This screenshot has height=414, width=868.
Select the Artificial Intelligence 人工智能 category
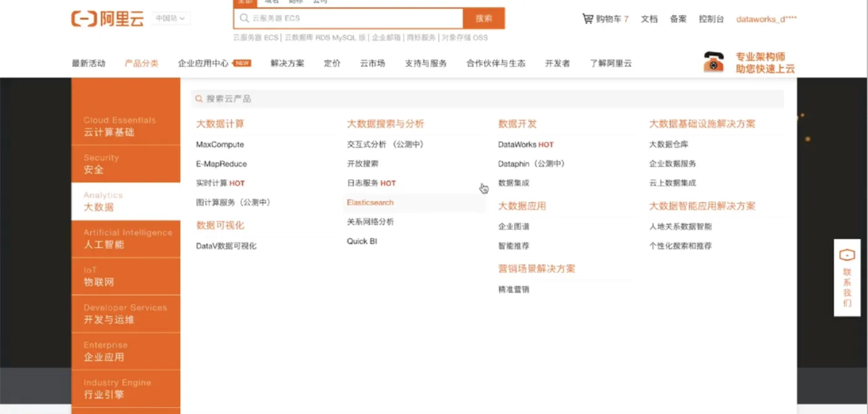[126, 239]
